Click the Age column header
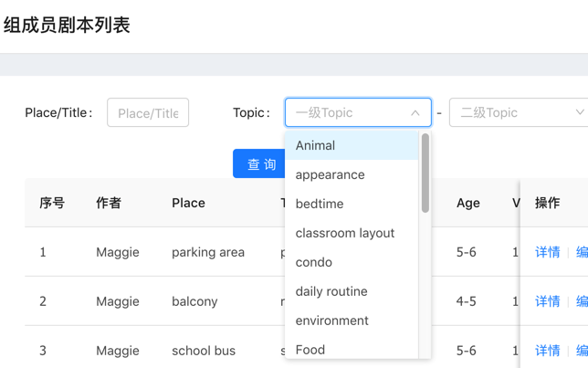Image resolution: width=588 pixels, height=368 pixels. (467, 203)
